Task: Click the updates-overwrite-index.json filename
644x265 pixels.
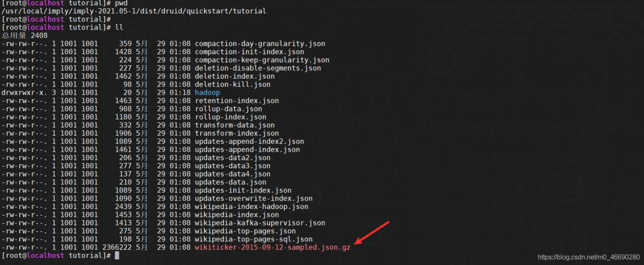Action: click(x=254, y=198)
